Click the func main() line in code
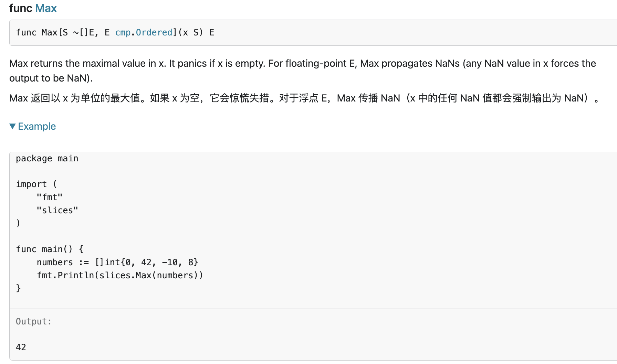 pyautogui.click(x=50, y=249)
